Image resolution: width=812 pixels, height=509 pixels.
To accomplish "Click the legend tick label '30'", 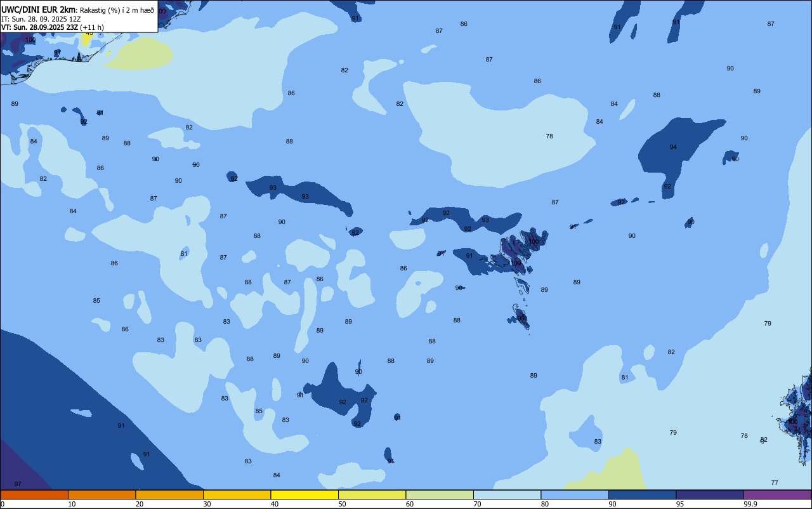I will (207, 504).
